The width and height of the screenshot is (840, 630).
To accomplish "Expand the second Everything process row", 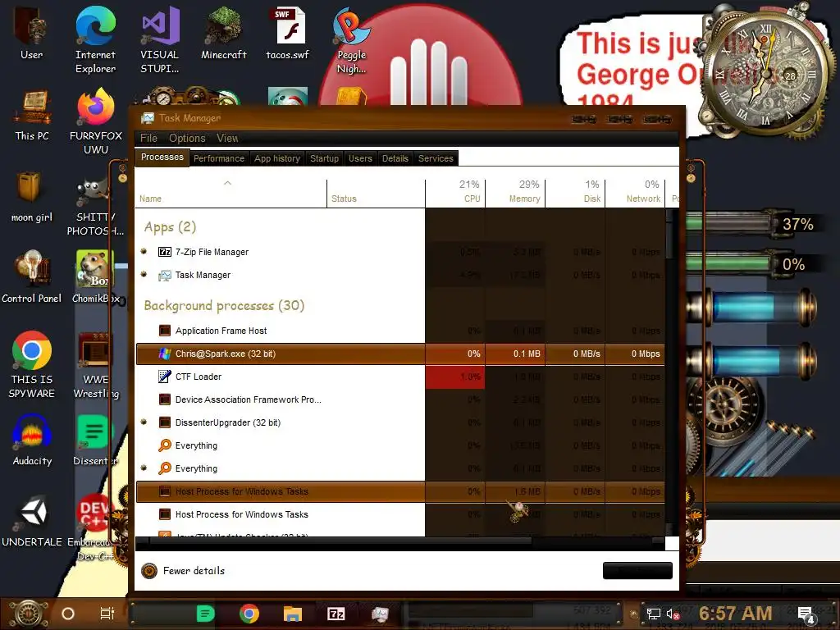I will tap(144, 468).
